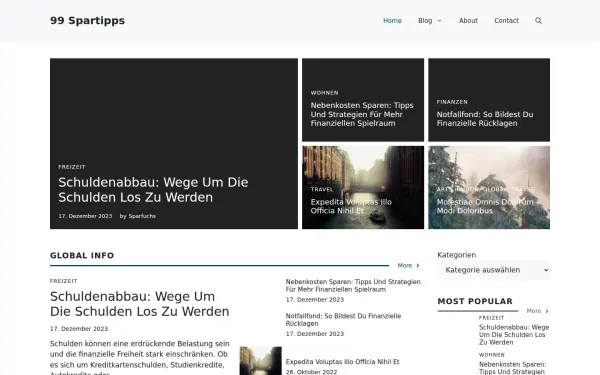Open the Blog menu item

(425, 21)
